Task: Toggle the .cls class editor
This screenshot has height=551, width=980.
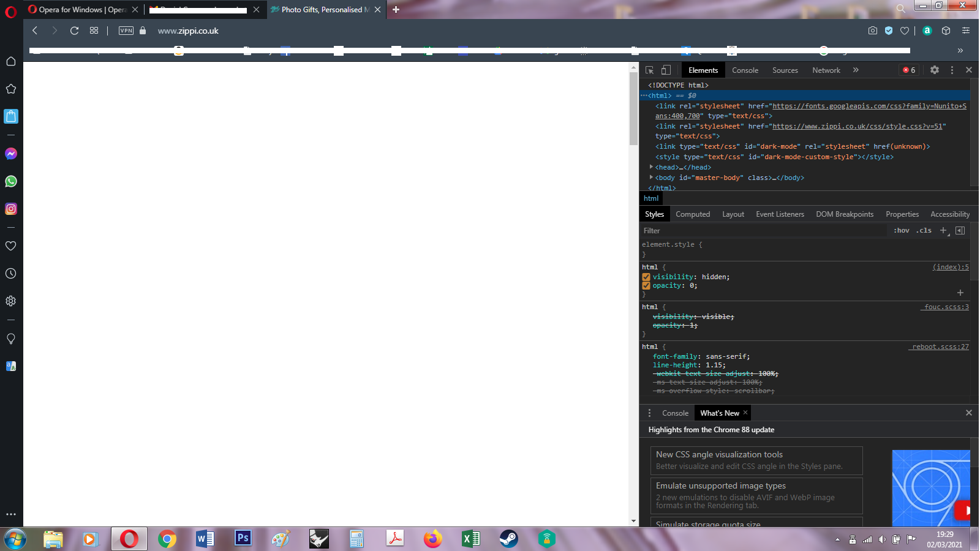Action: 924,231
